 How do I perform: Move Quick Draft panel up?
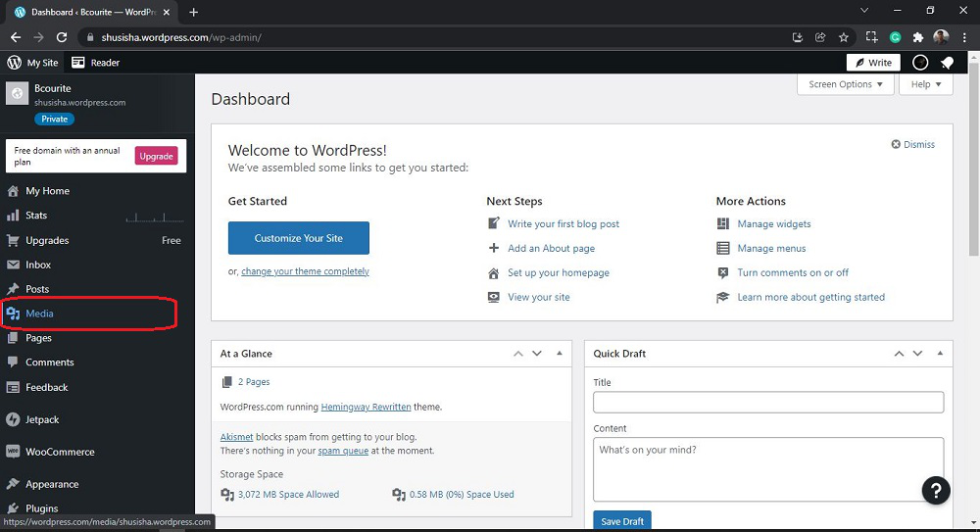pyautogui.click(x=899, y=354)
